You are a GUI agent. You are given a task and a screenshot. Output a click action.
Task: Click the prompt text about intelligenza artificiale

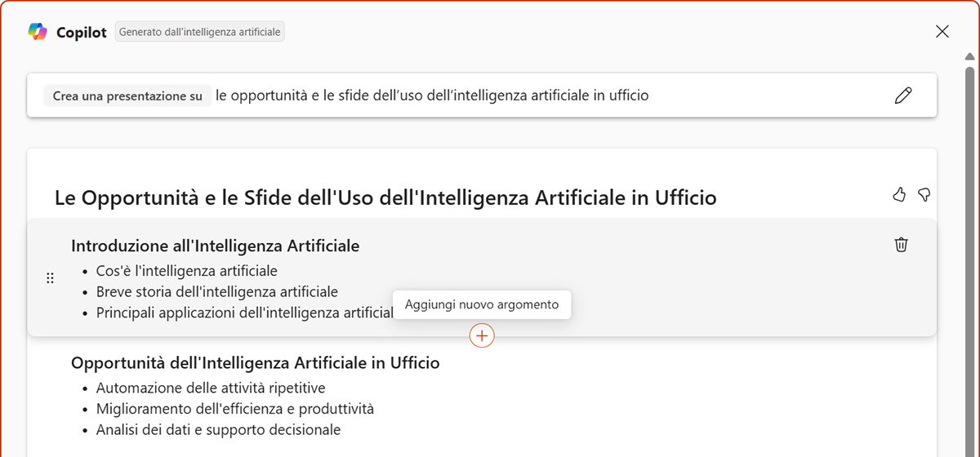tap(432, 95)
